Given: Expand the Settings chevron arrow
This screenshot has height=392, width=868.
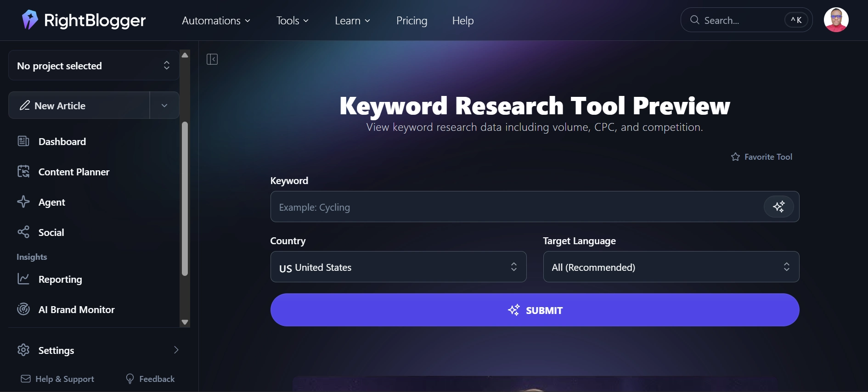Looking at the screenshot, I should tap(176, 350).
